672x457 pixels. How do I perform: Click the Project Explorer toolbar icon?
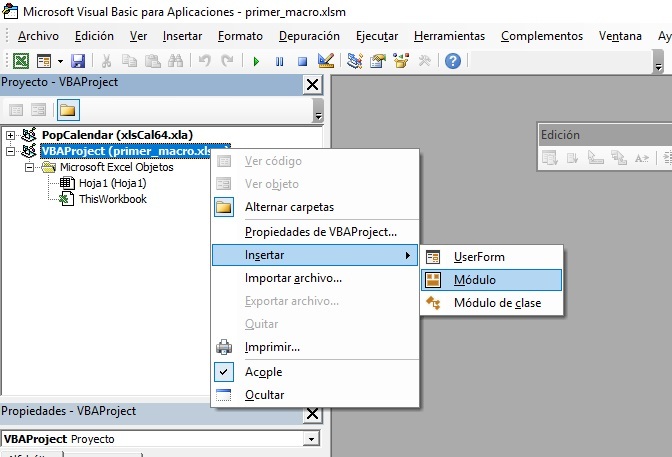(x=355, y=61)
